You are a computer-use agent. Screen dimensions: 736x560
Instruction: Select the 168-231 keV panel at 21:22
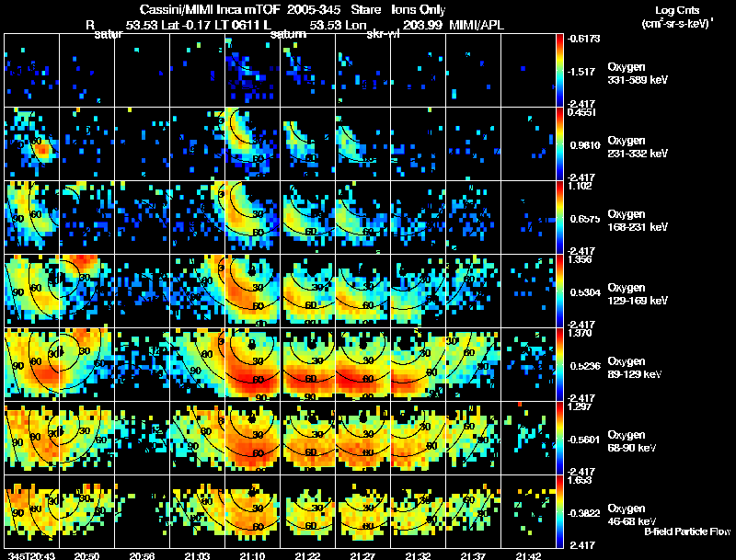[x=307, y=217]
